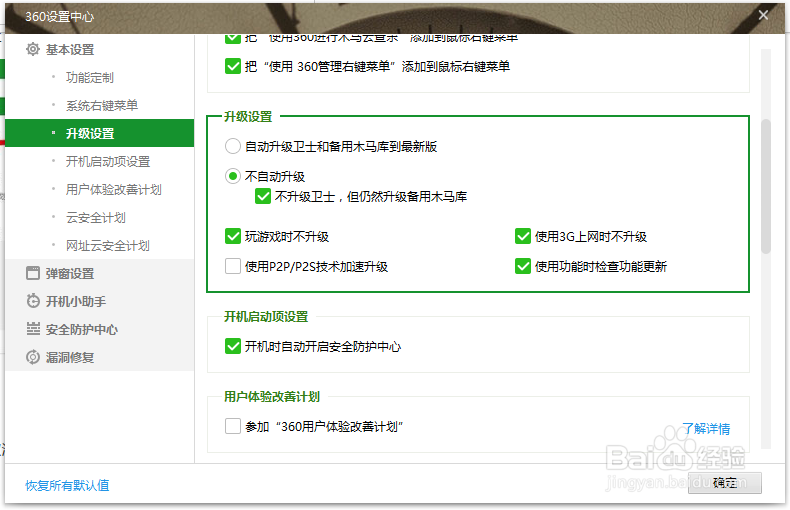Image resolution: width=790 pixels, height=510 pixels.
Task: Go to 开机启动项设置 in the sidebar
Action: [108, 161]
